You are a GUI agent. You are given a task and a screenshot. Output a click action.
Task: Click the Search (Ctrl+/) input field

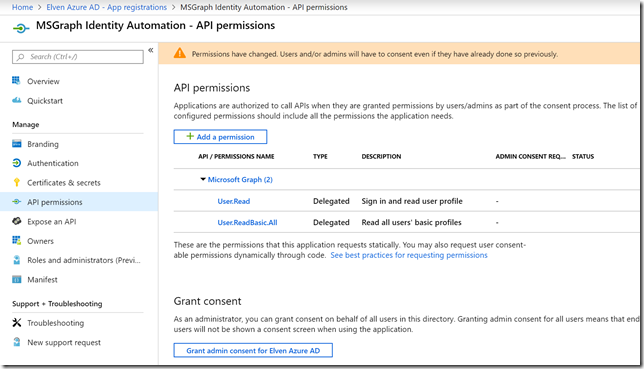[78, 57]
